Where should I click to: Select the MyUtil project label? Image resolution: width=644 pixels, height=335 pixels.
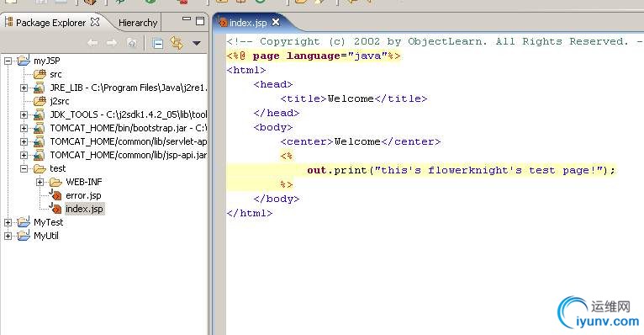(x=46, y=236)
